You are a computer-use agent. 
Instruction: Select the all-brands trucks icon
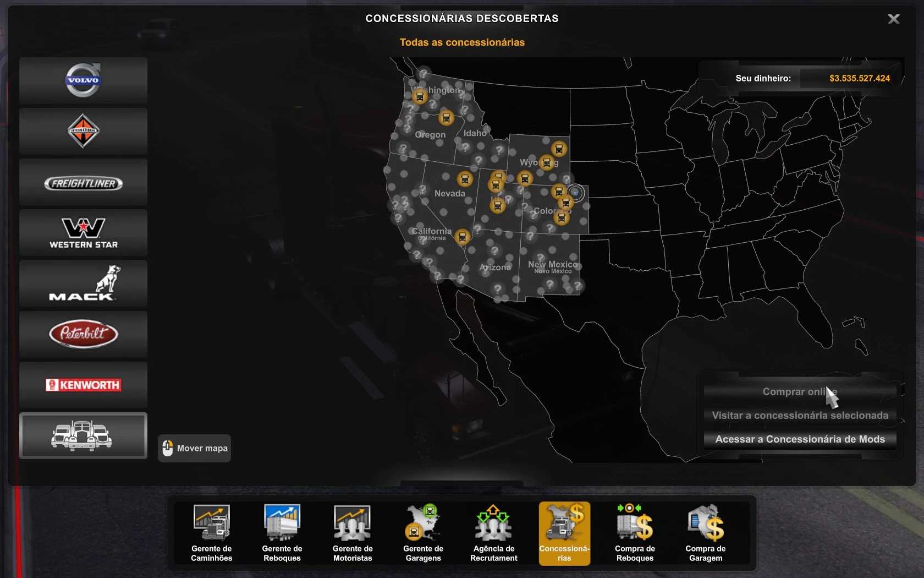tap(83, 435)
